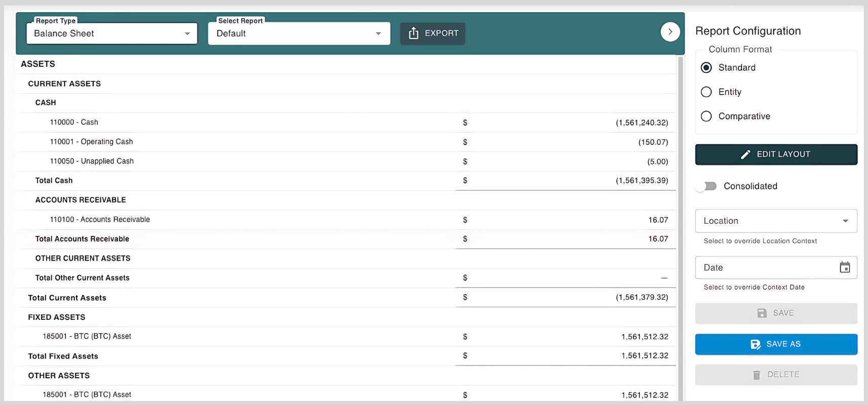Click the ASSETS section heading

(x=38, y=64)
